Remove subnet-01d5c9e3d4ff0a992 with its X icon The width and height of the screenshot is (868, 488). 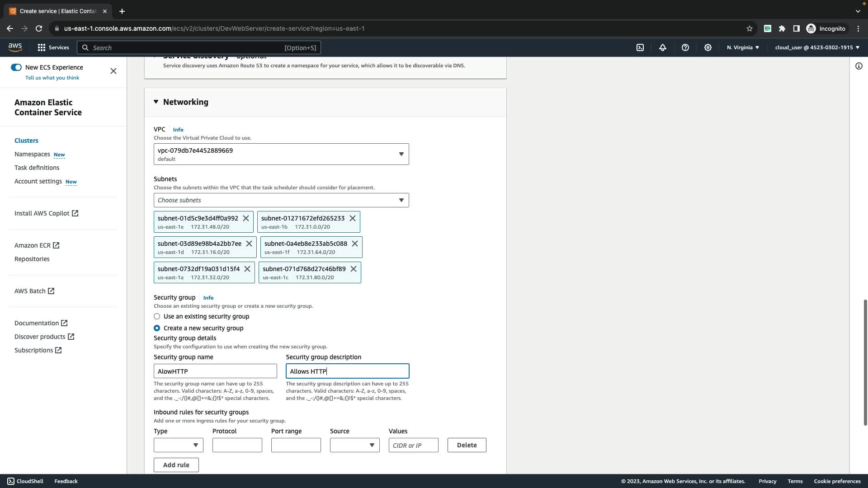246,218
